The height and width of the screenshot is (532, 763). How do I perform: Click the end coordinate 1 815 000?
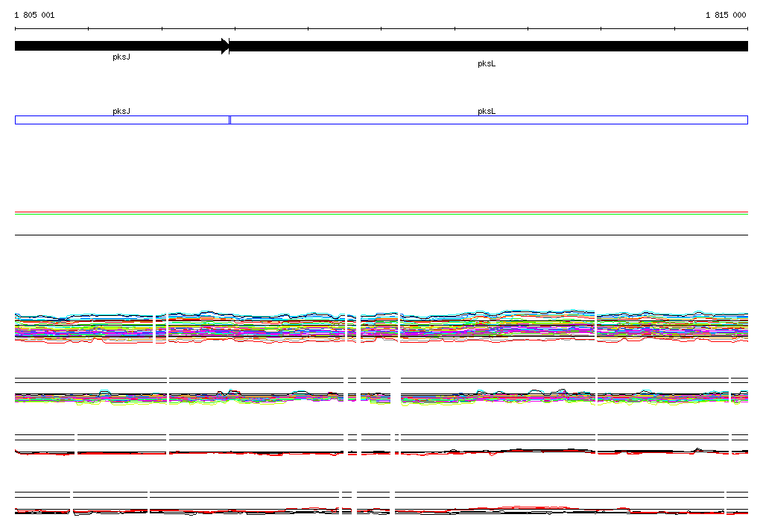[726, 15]
